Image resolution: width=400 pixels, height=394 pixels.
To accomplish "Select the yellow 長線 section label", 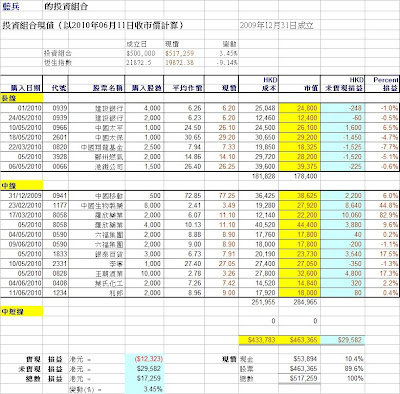I will (22, 98).
